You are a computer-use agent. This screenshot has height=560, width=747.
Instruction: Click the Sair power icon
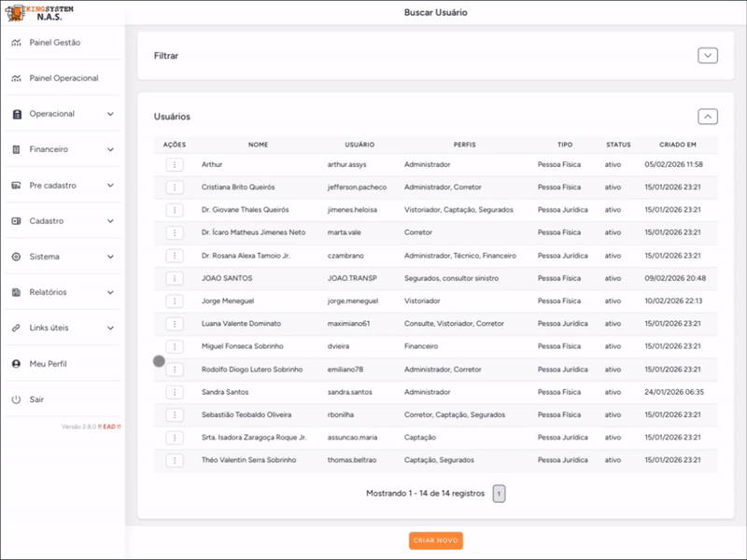pyautogui.click(x=16, y=399)
